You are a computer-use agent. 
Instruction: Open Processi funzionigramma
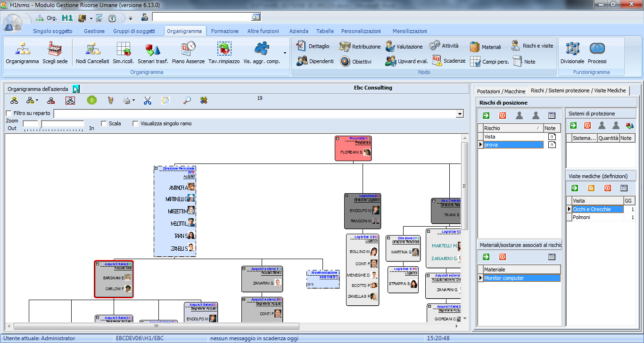coord(597,52)
